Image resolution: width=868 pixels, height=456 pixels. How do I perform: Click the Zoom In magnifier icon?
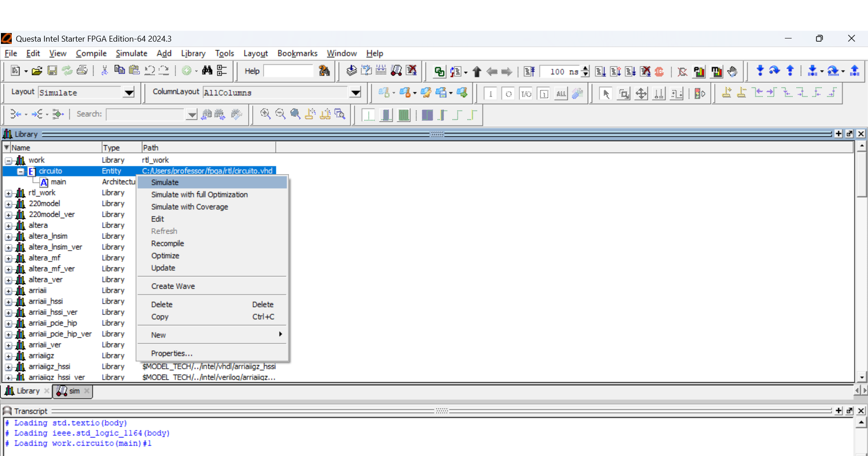[265, 114]
